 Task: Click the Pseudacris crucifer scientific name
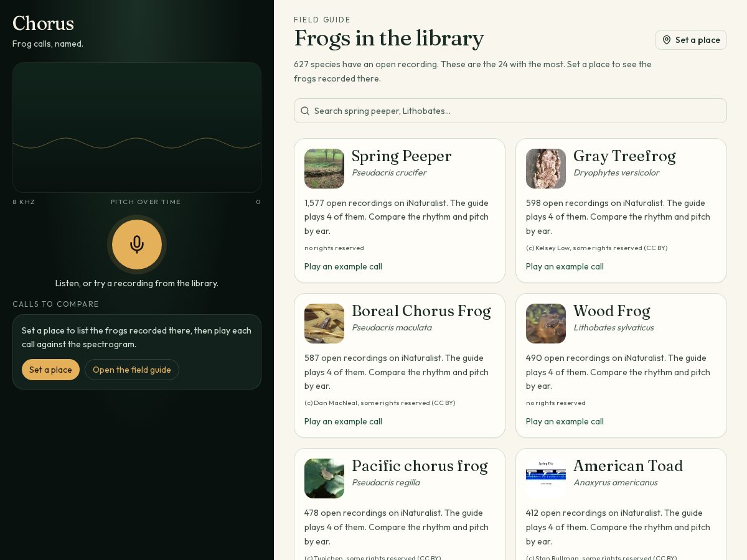389,172
